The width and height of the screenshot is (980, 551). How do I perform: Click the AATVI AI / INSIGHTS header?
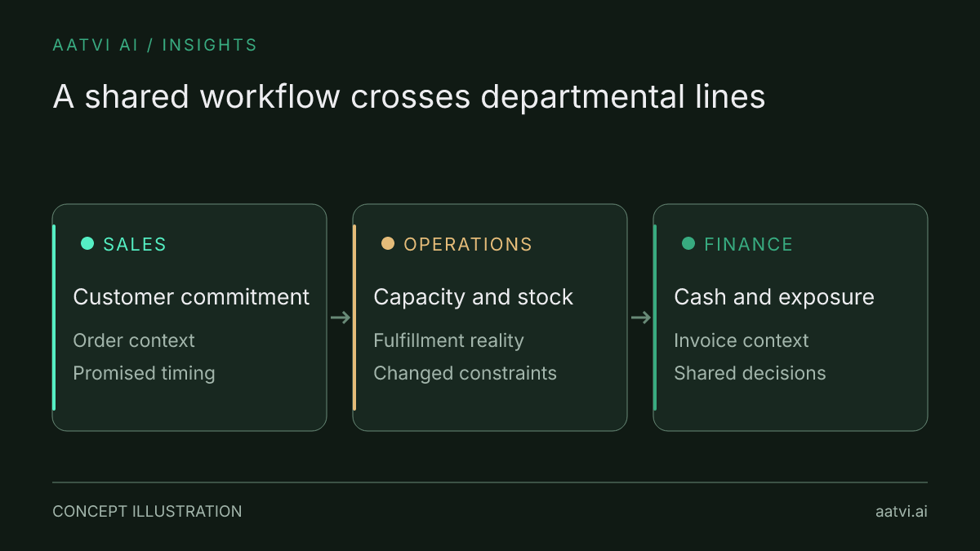click(x=155, y=45)
